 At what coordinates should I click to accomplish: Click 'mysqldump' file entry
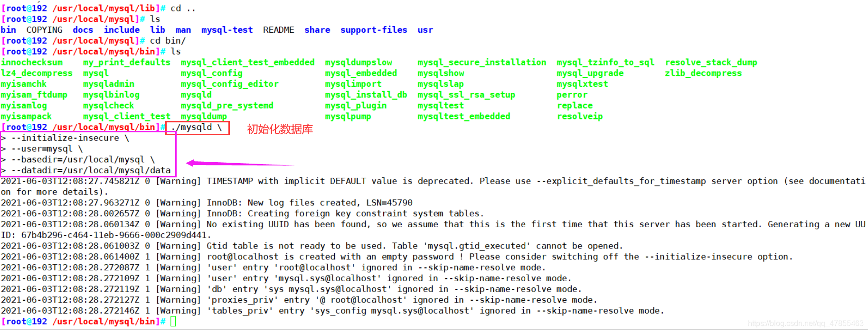[204, 116]
